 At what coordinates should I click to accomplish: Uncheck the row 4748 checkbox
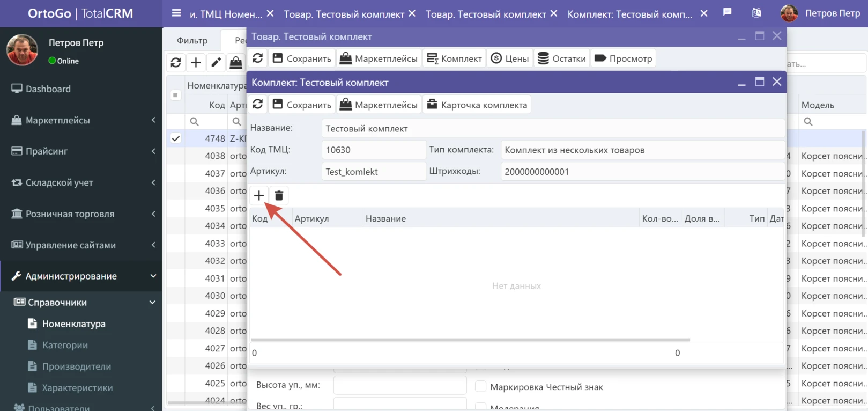tap(175, 138)
